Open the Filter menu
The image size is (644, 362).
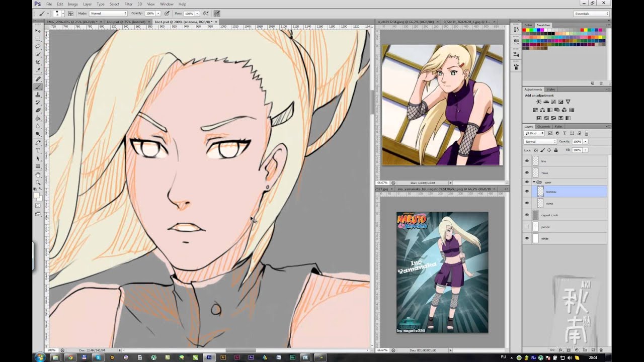pyautogui.click(x=128, y=4)
